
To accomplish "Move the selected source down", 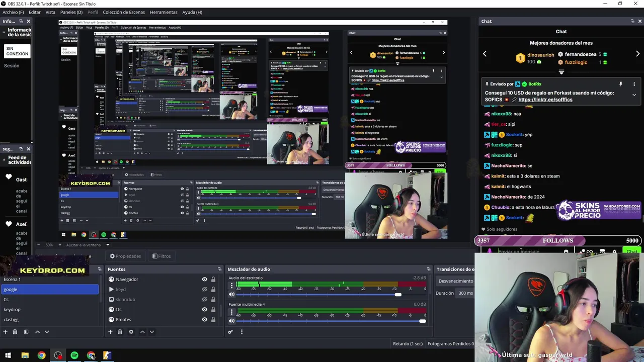I will (152, 332).
